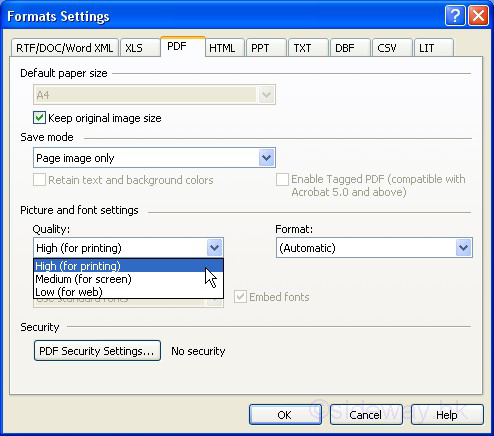Close the Formats Settings dialog
This screenshot has height=436, width=494.
coord(478,16)
